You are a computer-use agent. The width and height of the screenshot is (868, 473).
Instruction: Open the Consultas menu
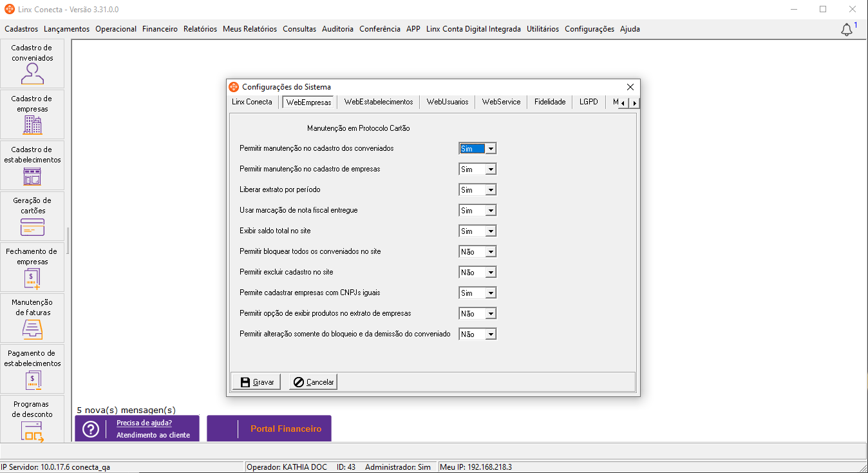(299, 29)
